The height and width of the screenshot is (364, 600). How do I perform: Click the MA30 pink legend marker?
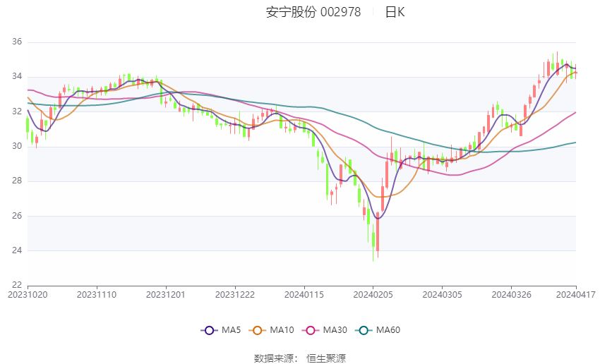(x=308, y=330)
